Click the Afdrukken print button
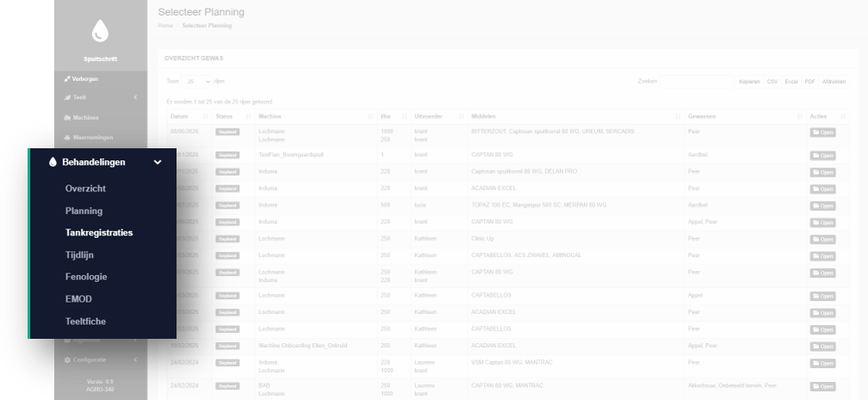 click(x=834, y=82)
